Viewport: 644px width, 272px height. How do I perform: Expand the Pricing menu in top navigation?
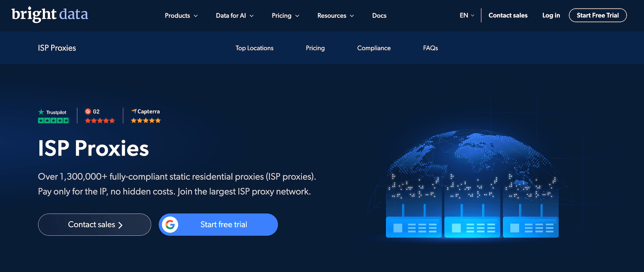(x=285, y=16)
